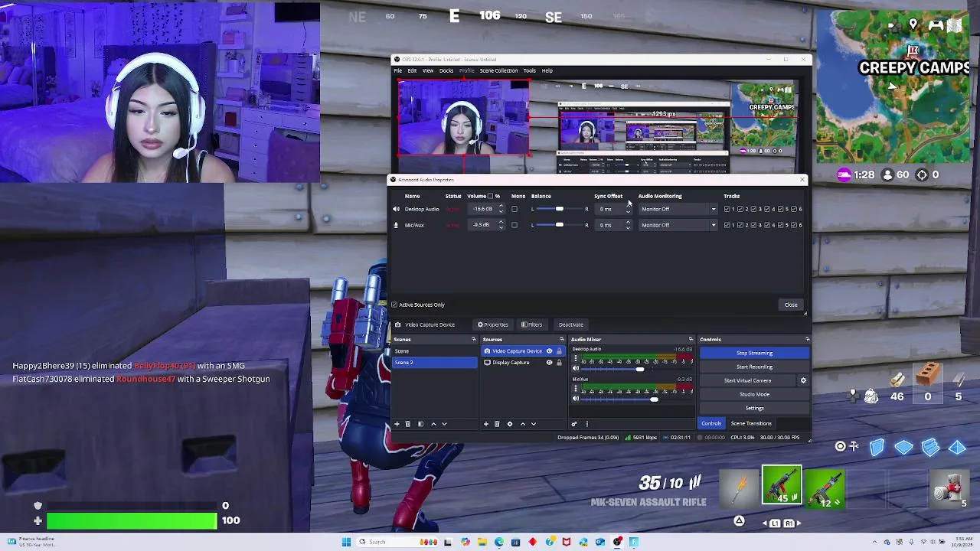Open Desktop Audio monitoring dropdown
Image resolution: width=980 pixels, height=551 pixels.
click(678, 209)
